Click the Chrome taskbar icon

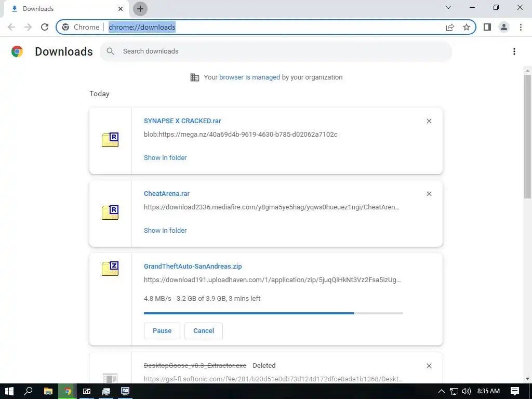(68, 391)
